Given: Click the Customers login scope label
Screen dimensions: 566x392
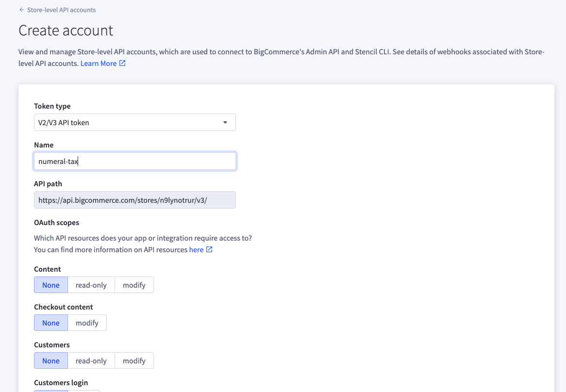Looking at the screenshot, I should pyautogui.click(x=61, y=383).
